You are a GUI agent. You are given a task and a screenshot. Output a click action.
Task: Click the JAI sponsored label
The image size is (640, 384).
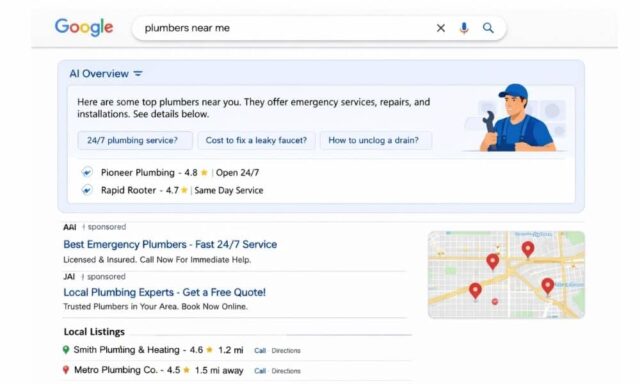point(94,277)
